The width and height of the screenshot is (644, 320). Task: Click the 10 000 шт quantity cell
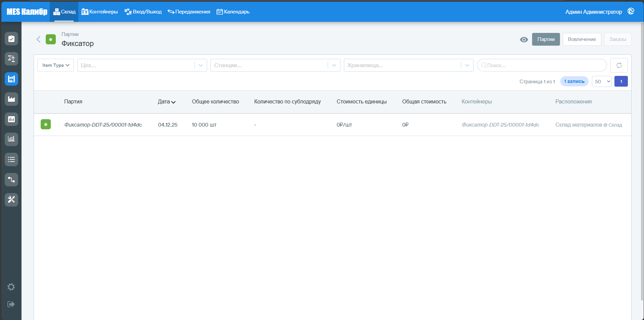pyautogui.click(x=204, y=125)
